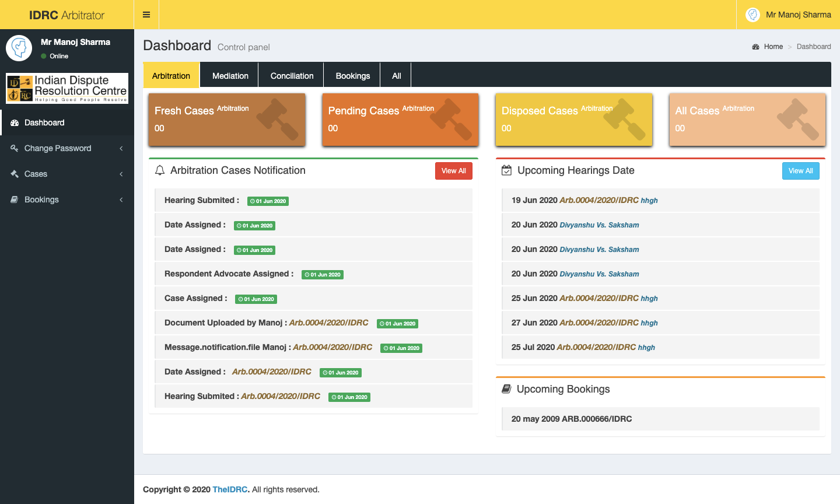This screenshot has height=504, width=840.
Task: Click the calendar icon beside Upcoming Hearings Date
Action: pos(506,170)
